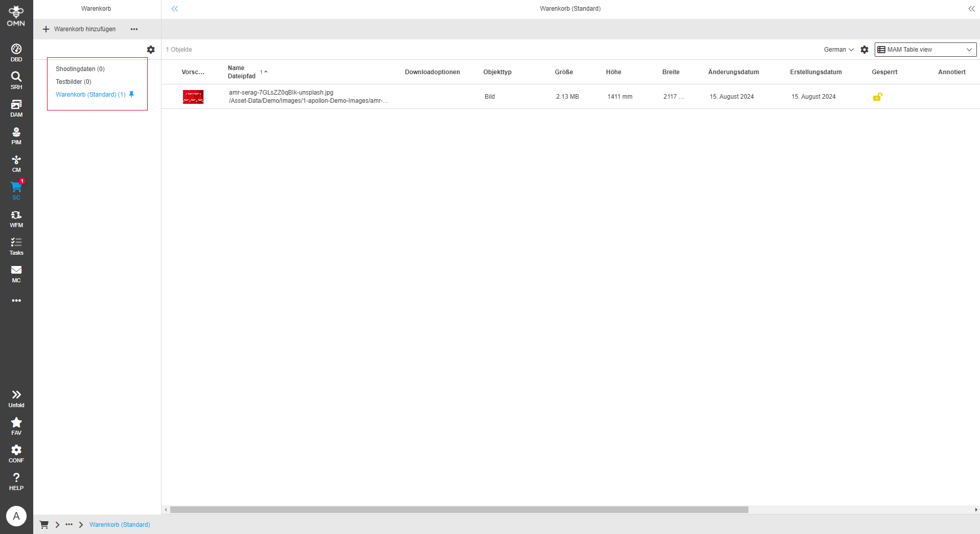Click the image thumbnail of amr-serag-7GLsZZ0qBlk-unsplash.jpg
Screen dimensions: 980x534
click(x=193, y=97)
